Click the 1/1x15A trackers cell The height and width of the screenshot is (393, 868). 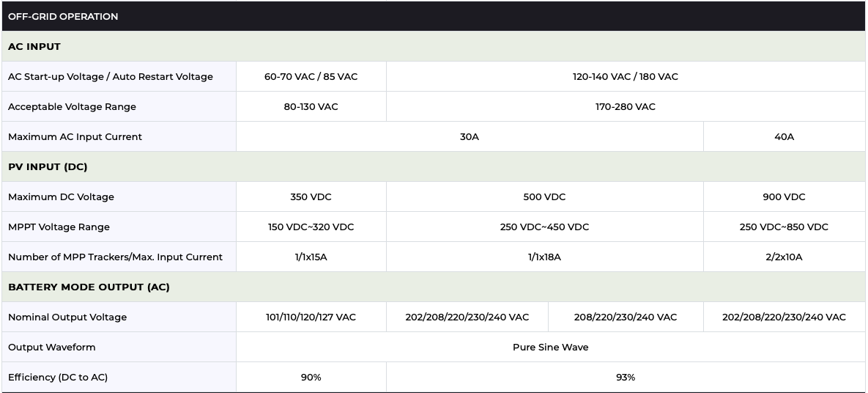click(311, 257)
